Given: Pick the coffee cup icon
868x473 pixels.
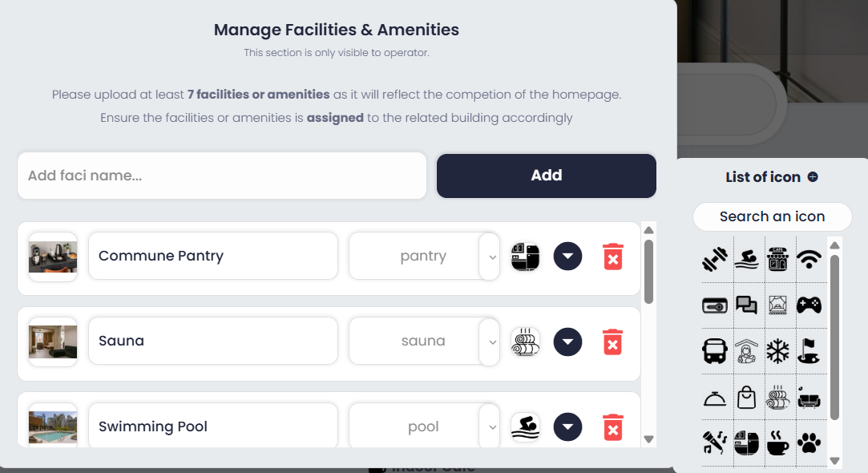Looking at the screenshot, I should (777, 442).
